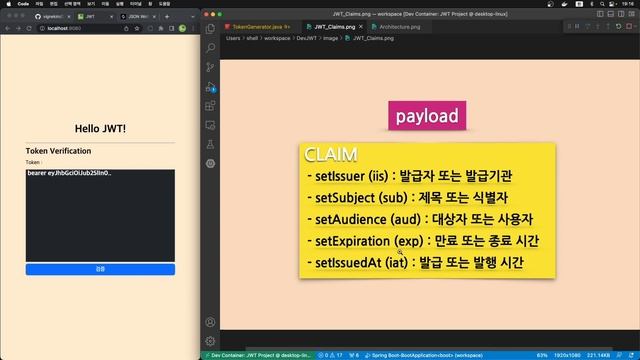640x360 pixels.
Task: Click image size 1920x1080 in status bar
Action: [x=567, y=356]
